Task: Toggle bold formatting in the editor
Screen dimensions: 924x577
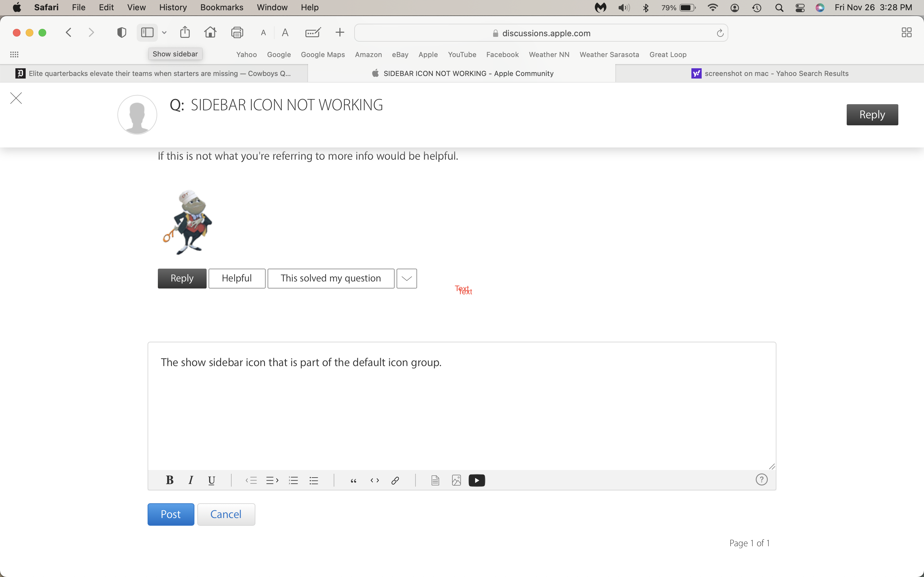Action: tap(169, 480)
